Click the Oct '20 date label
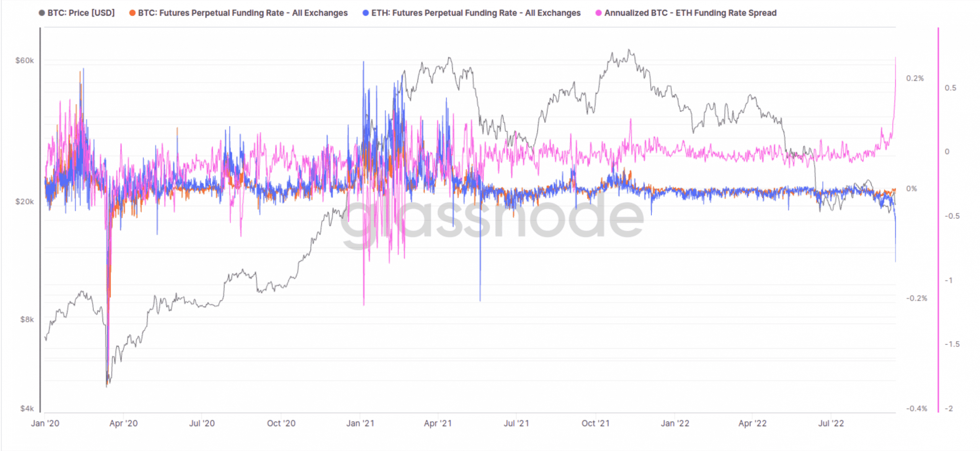The image size is (980, 451). coord(281,423)
